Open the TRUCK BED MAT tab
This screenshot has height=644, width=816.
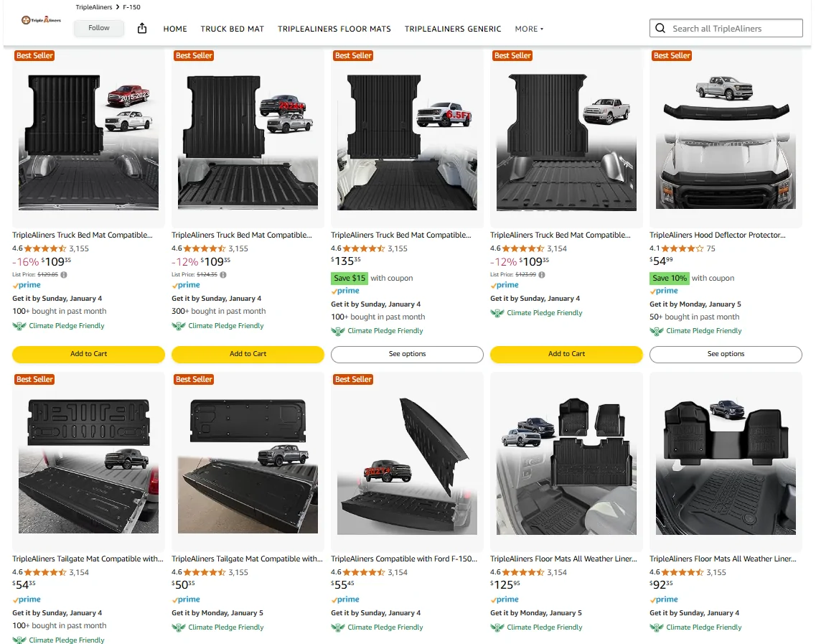point(233,29)
